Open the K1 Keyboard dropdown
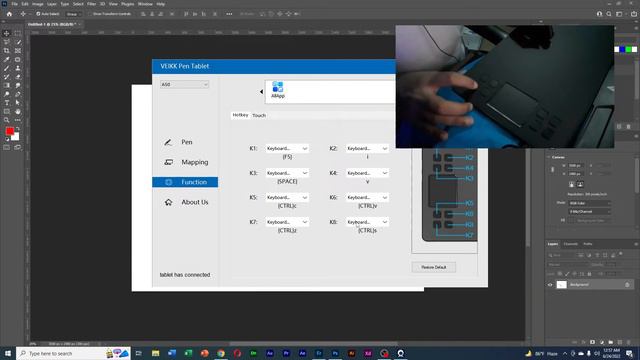Screen dimensions: 640x360 (x=287, y=149)
